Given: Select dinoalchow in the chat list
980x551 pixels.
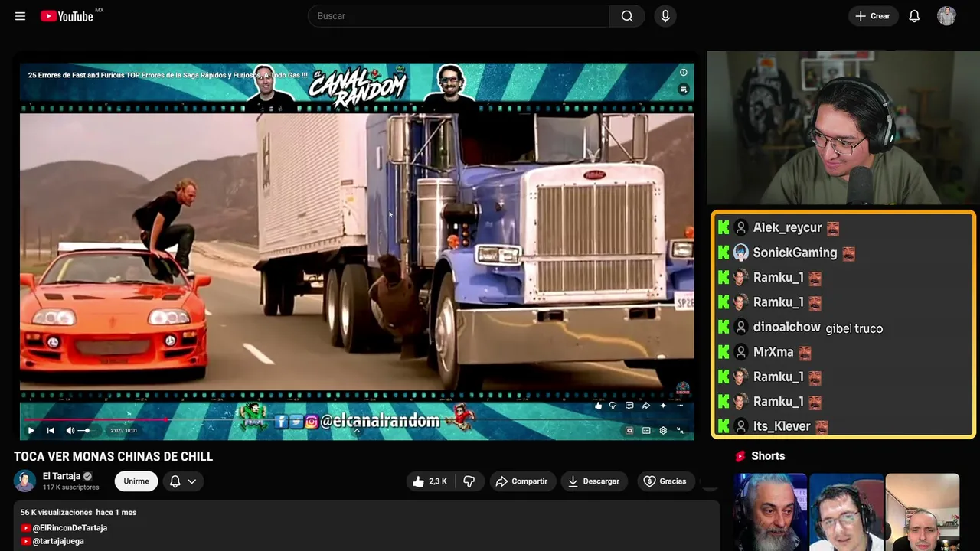Looking at the screenshot, I should [x=786, y=327].
